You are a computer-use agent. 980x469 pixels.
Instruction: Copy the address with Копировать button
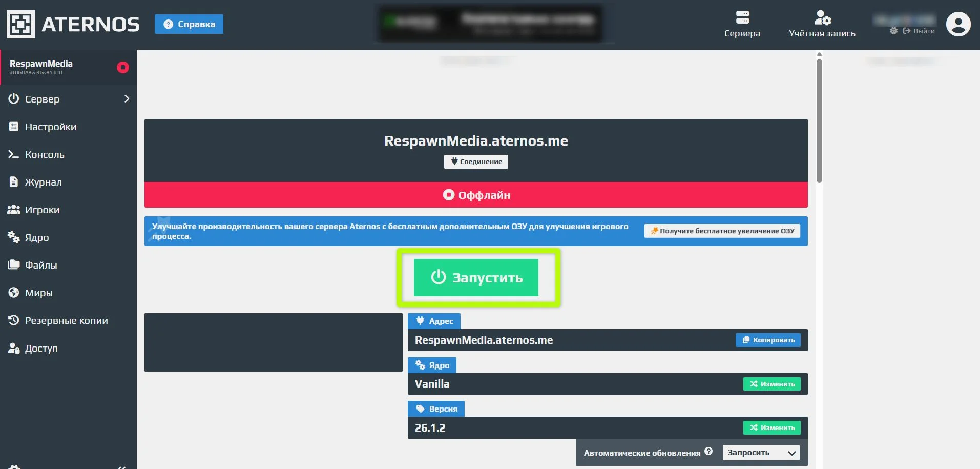tap(768, 340)
